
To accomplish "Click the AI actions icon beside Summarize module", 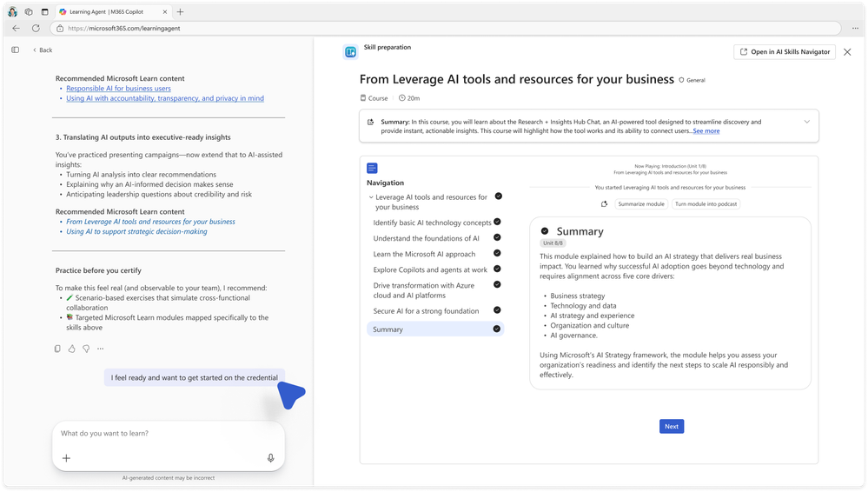I will pos(604,204).
